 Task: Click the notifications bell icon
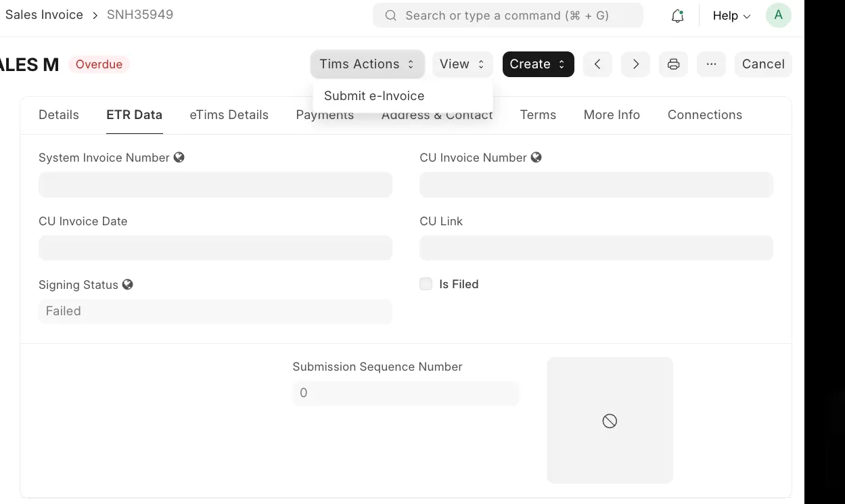[677, 16]
